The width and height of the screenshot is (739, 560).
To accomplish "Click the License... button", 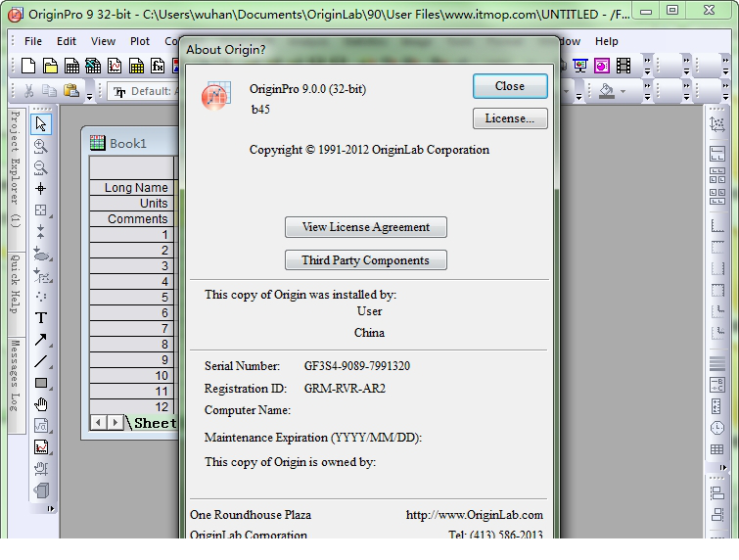I will tap(510, 118).
